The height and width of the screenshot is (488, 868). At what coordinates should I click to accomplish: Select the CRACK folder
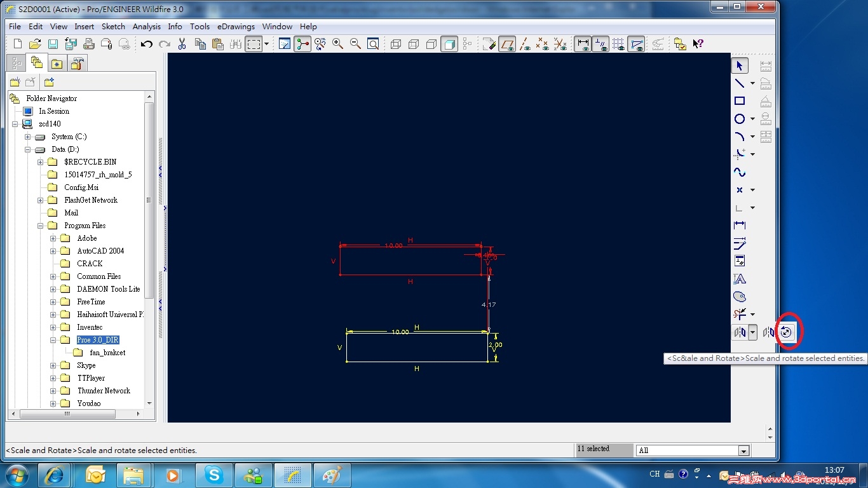point(90,264)
